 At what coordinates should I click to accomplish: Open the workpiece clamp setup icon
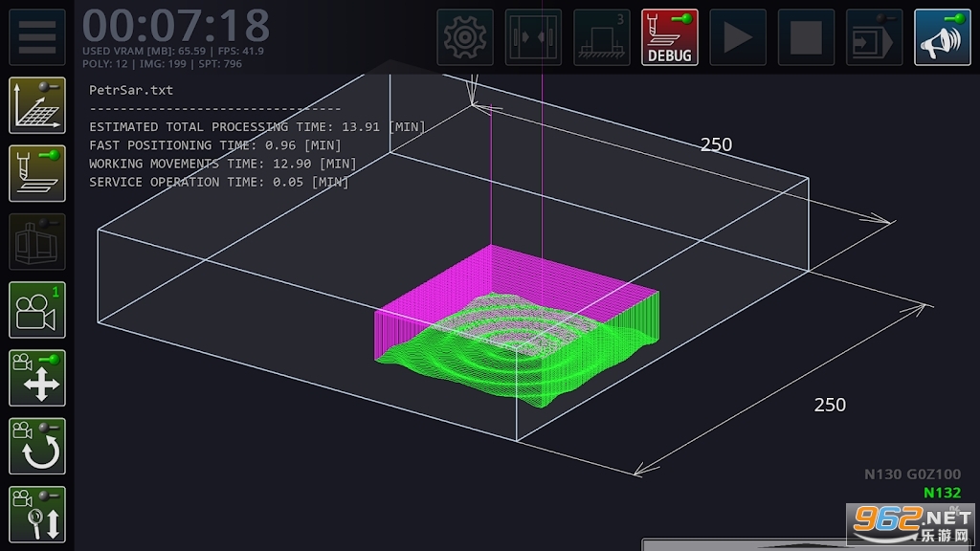533,37
